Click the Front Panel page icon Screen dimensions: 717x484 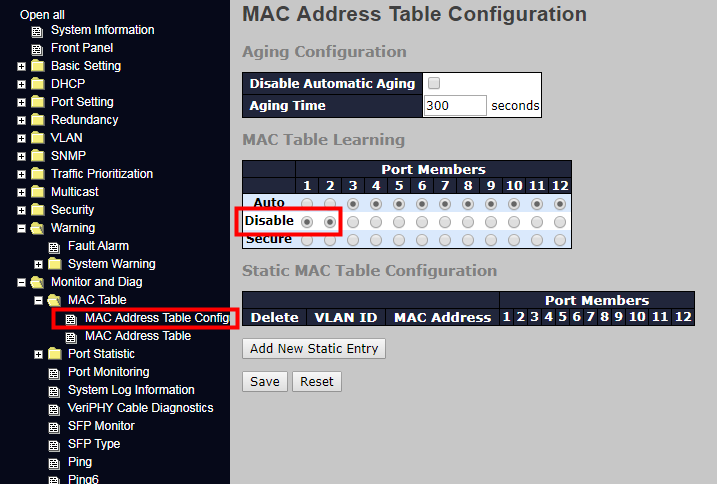37,49
